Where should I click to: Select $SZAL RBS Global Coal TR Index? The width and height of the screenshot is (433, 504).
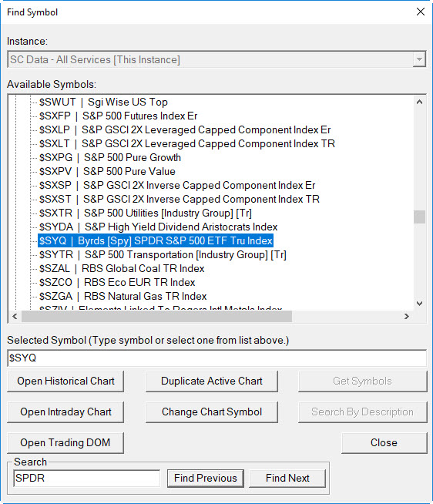pyautogui.click(x=122, y=268)
